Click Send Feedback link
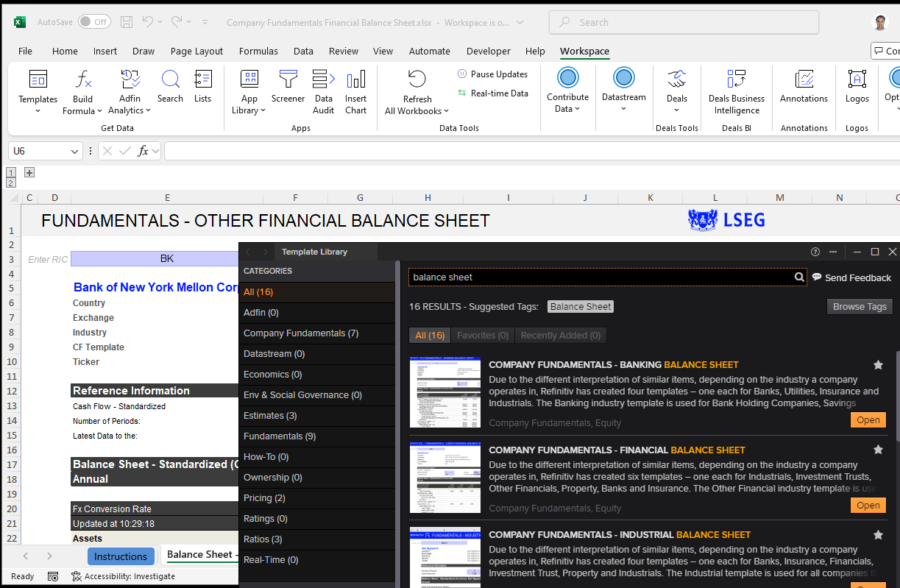Viewport: 900px width, 588px height. [x=851, y=277]
